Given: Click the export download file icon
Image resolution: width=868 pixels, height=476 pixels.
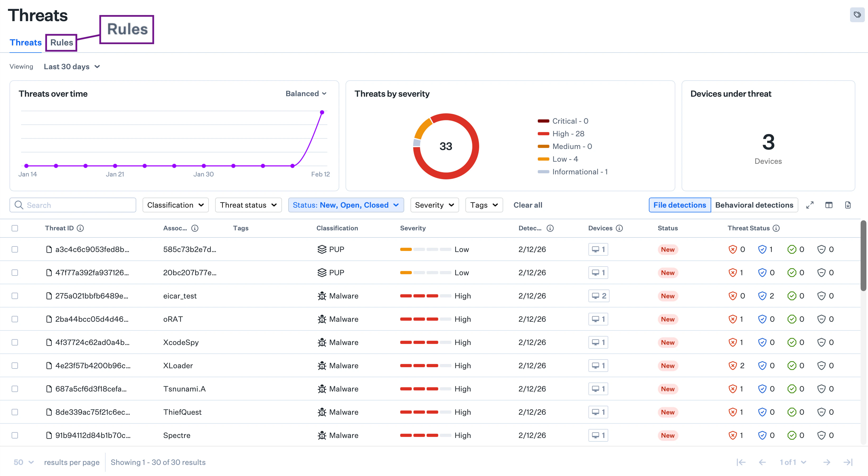Looking at the screenshot, I should pos(848,205).
